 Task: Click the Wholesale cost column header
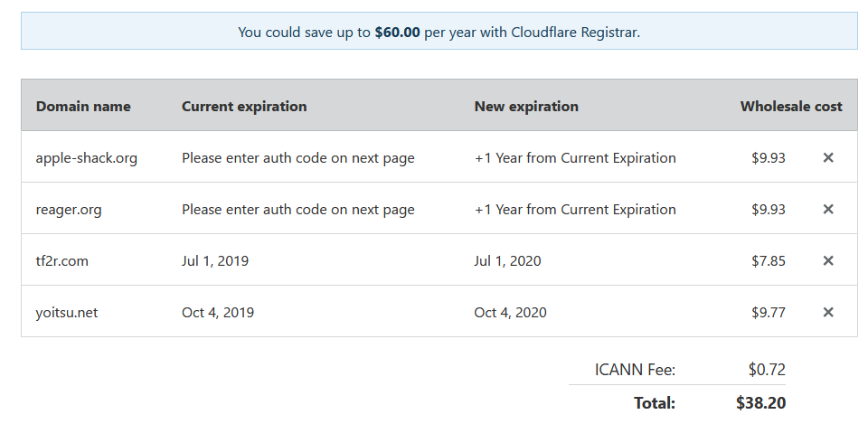[x=791, y=107]
